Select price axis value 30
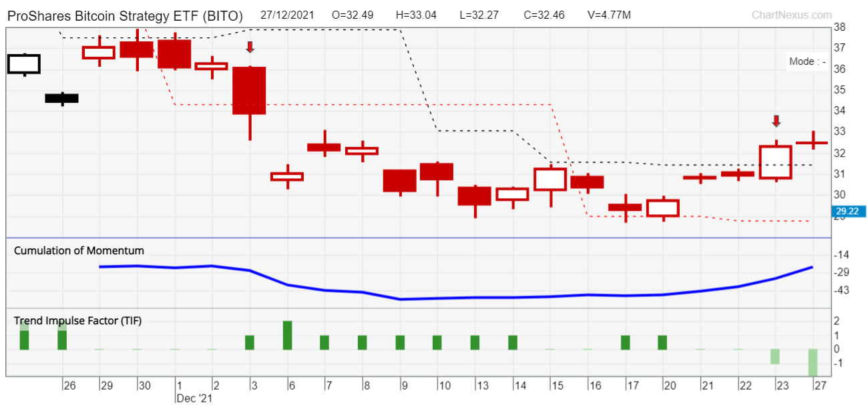 coord(840,194)
